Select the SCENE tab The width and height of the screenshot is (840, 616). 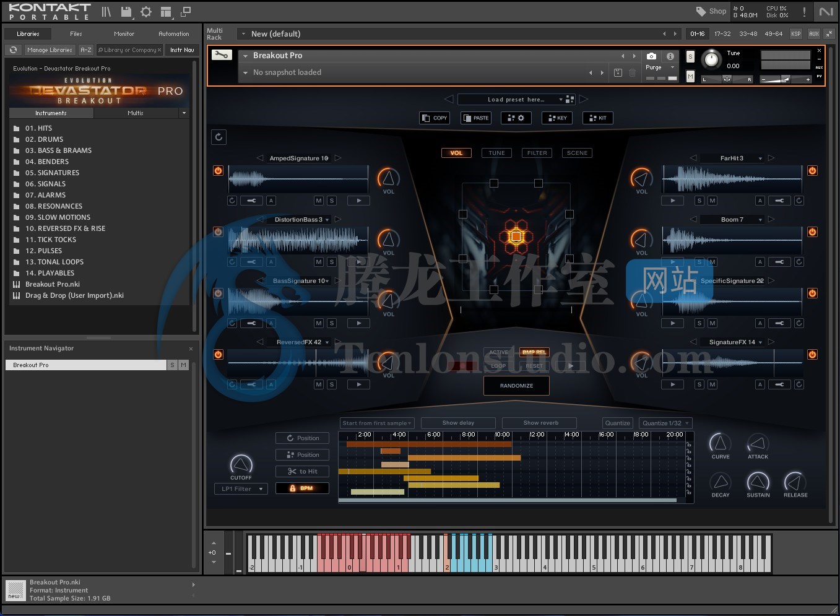(577, 153)
